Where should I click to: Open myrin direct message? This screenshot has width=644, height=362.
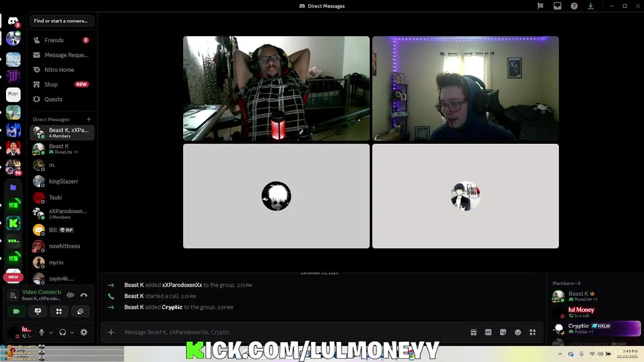coord(61,262)
